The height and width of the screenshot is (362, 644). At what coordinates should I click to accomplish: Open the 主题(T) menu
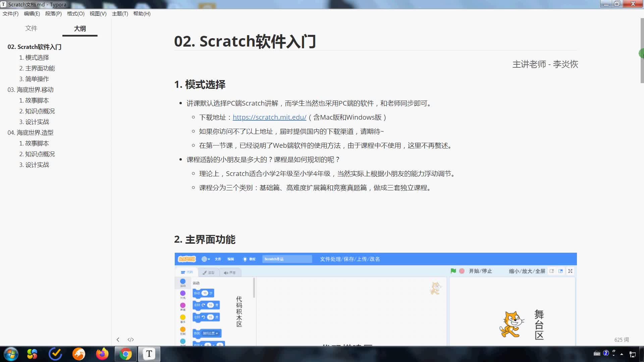120,14
